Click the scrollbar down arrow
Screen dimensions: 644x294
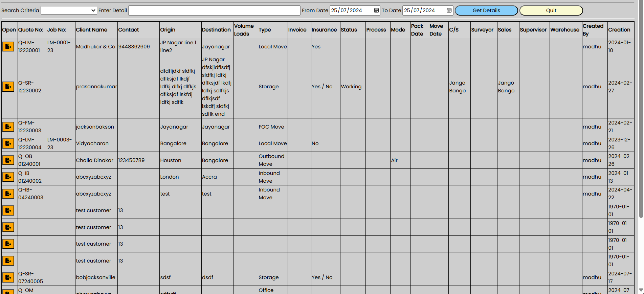(x=641, y=290)
